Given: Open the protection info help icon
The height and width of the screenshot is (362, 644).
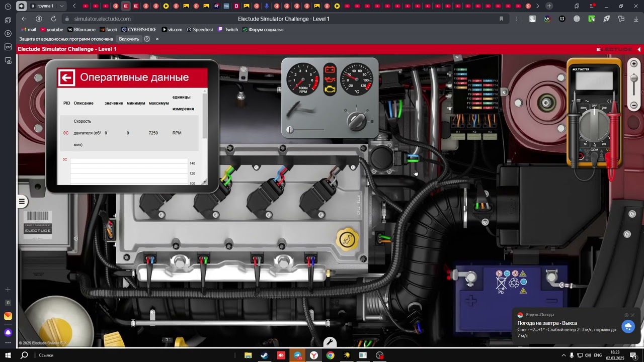Looking at the screenshot, I should pos(147,39).
